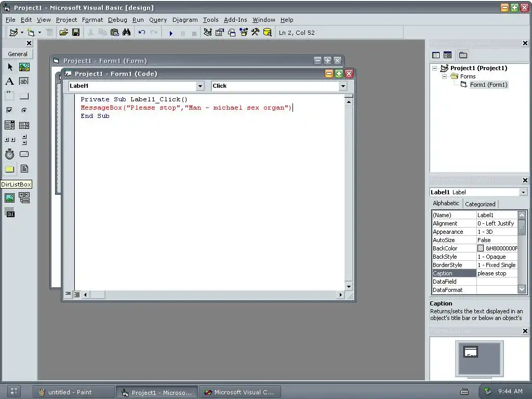Click View Code in Project Explorer
Viewport: 532px width, 399px height.
point(436,55)
